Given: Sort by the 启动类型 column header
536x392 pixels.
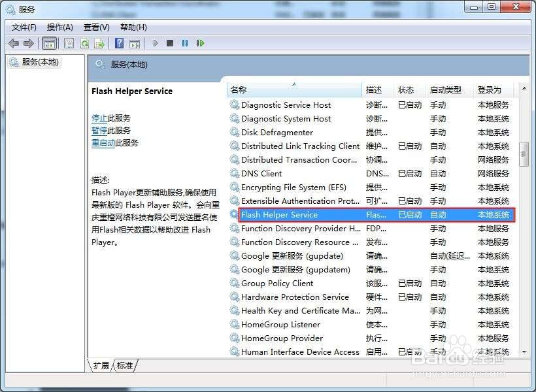Looking at the screenshot, I should (x=446, y=91).
